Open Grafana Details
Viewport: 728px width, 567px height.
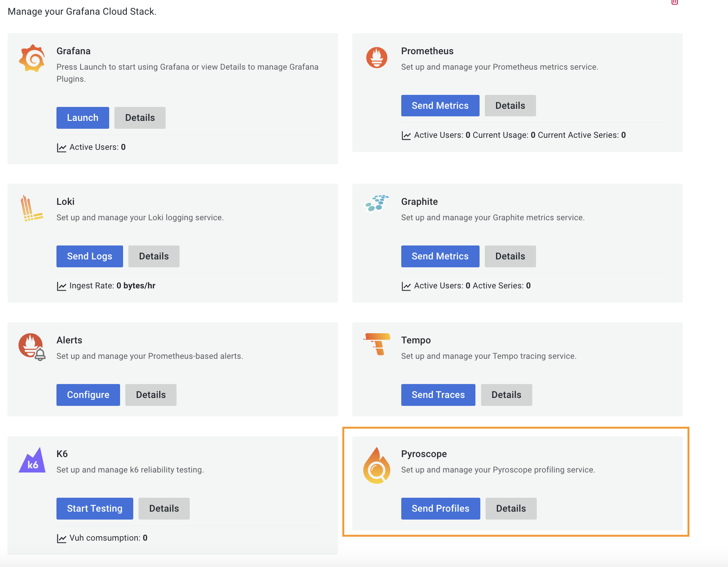pos(140,118)
